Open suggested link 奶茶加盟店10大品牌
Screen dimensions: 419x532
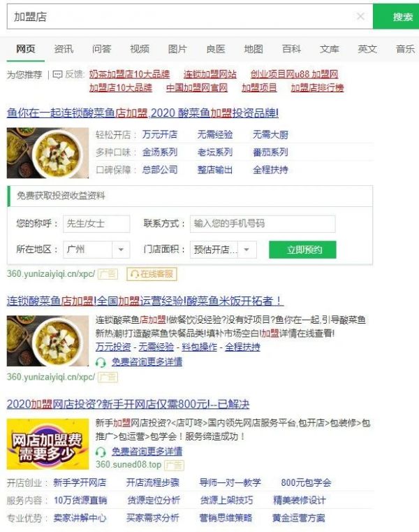129,74
